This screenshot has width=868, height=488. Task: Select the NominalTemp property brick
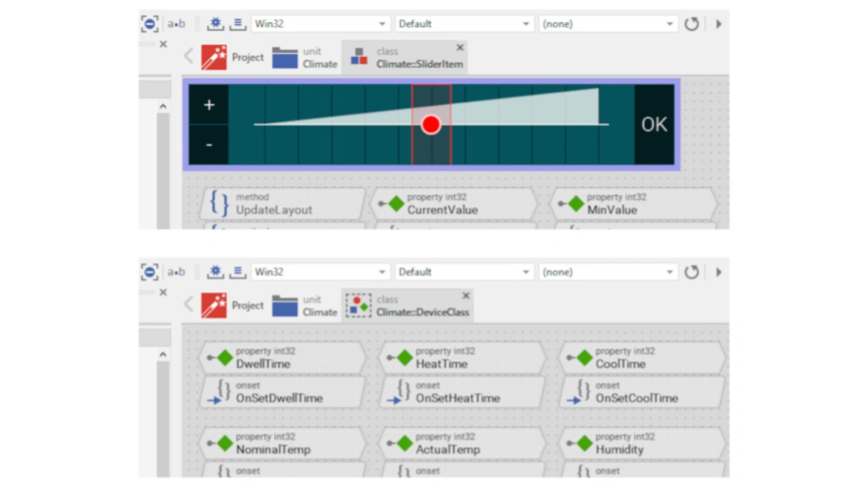coord(281,443)
